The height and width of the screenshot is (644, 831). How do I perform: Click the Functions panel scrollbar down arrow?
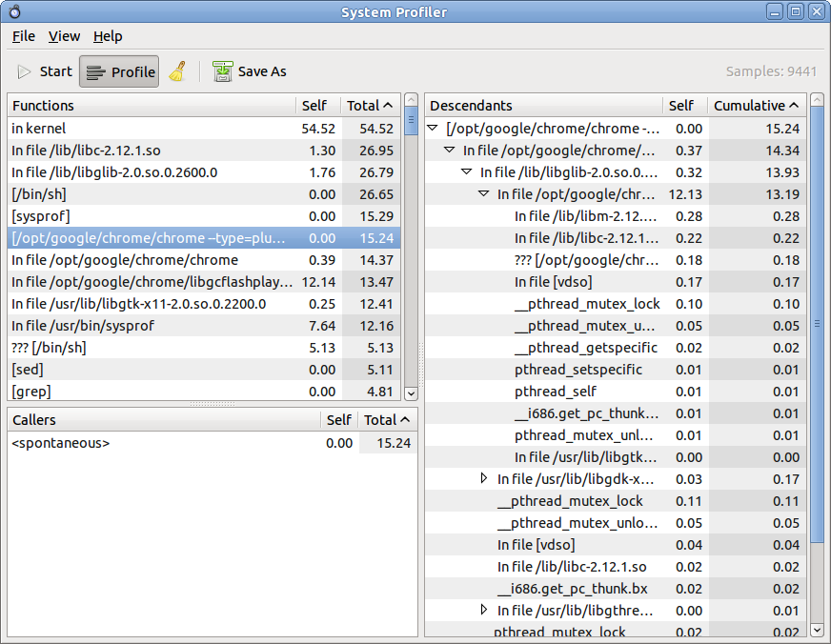(411, 393)
